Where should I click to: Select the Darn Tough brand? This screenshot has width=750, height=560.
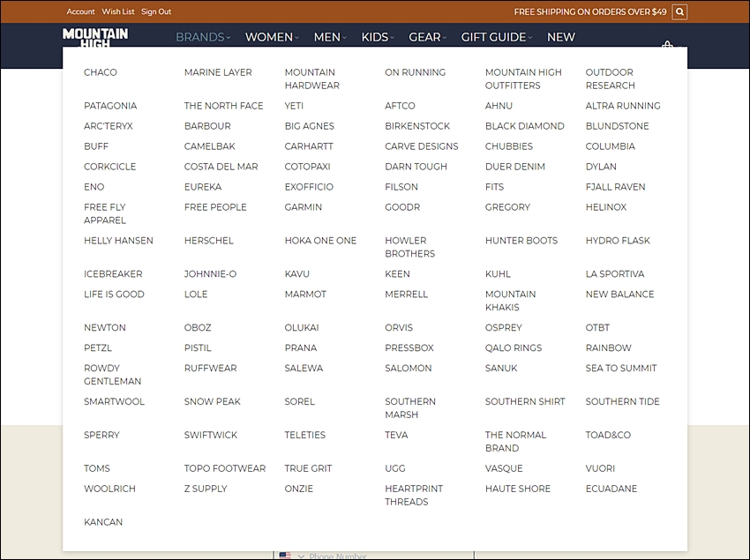(x=416, y=167)
